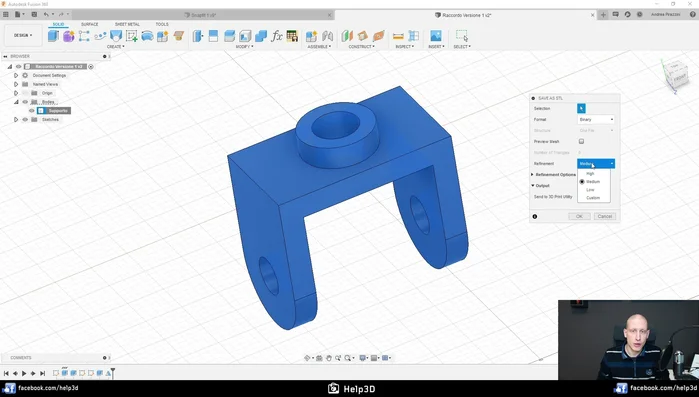Click the timeline go-to-end button
Viewport: 699px width, 397px height.
pos(42,373)
